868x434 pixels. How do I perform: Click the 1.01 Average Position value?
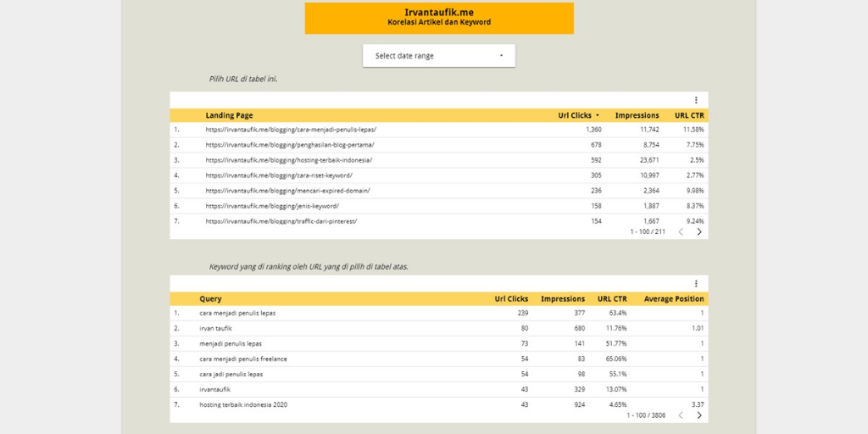tap(698, 328)
